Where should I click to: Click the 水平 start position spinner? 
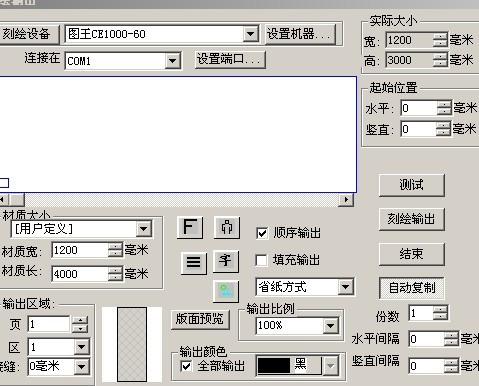pyautogui.click(x=444, y=108)
